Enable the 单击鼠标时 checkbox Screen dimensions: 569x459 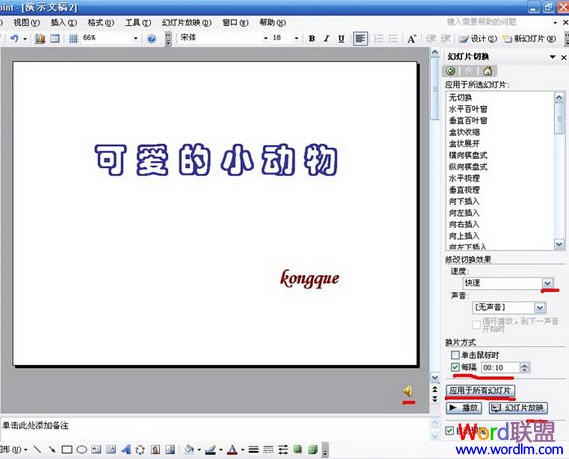coord(455,355)
